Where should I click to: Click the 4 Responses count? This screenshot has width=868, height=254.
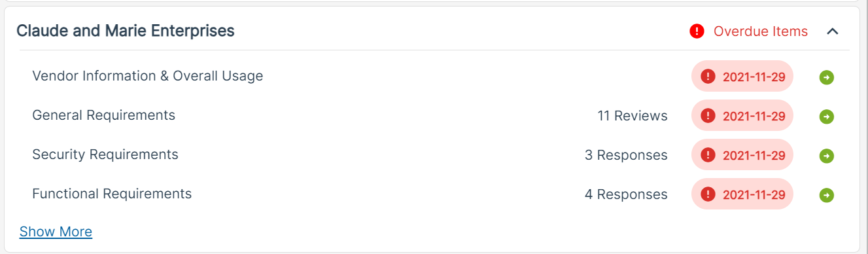(626, 194)
